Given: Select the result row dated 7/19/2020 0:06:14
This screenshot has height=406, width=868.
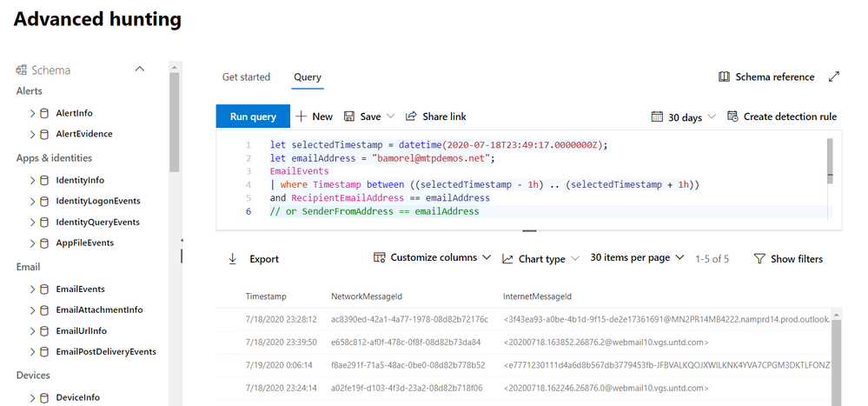Looking at the screenshot, I should (x=524, y=365).
